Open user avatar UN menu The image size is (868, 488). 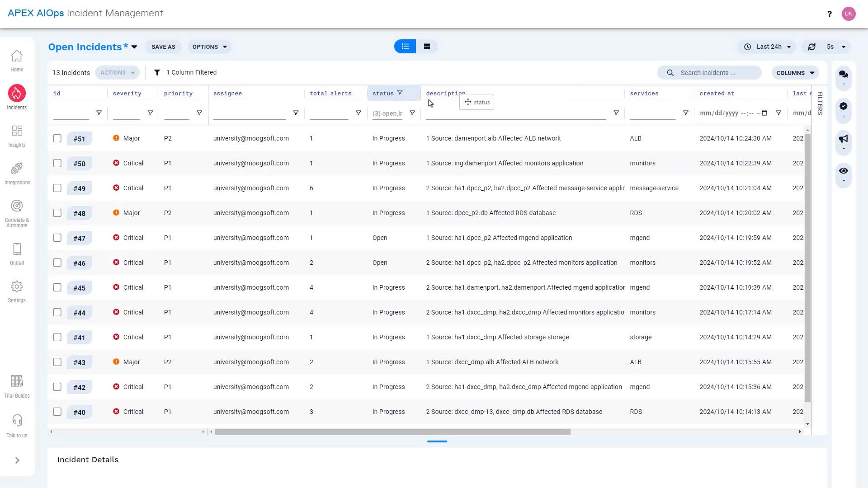(849, 14)
